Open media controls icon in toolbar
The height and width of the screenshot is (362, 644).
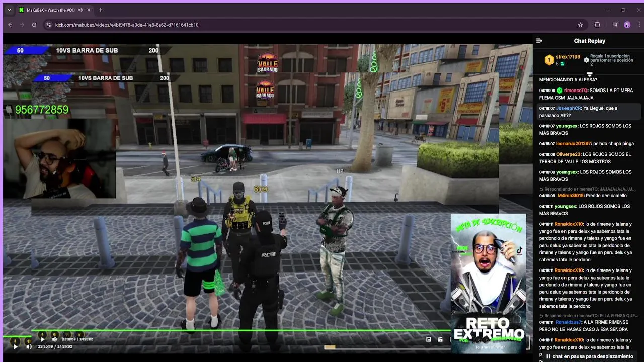click(x=615, y=25)
